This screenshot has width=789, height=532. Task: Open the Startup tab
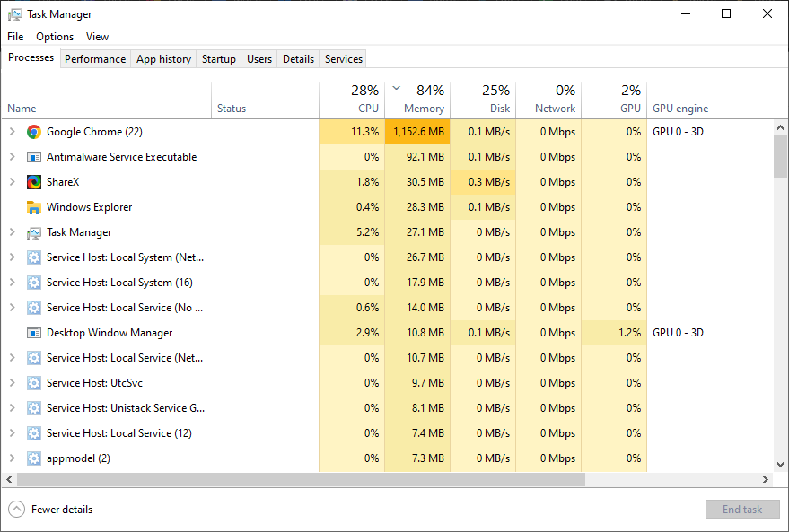218,59
